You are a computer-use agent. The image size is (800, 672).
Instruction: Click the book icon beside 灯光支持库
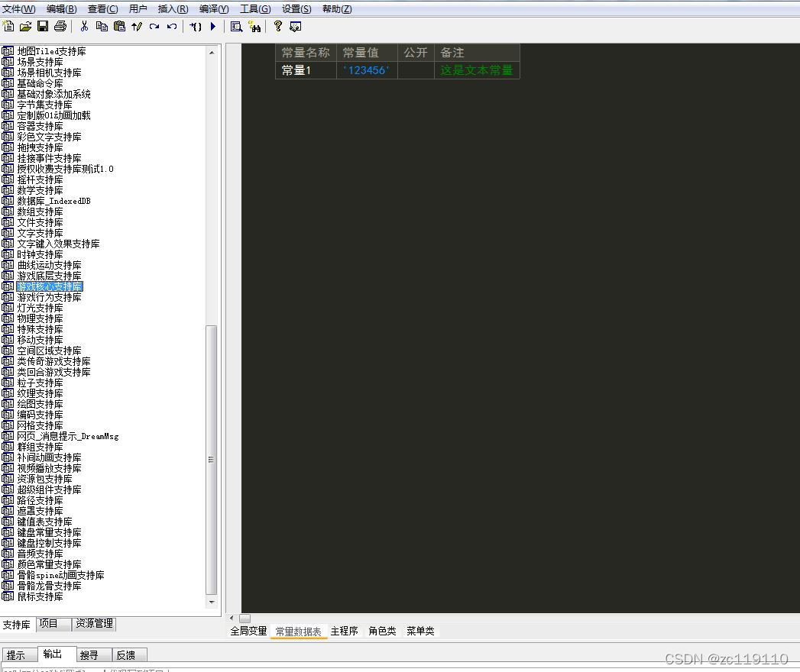coord(8,308)
